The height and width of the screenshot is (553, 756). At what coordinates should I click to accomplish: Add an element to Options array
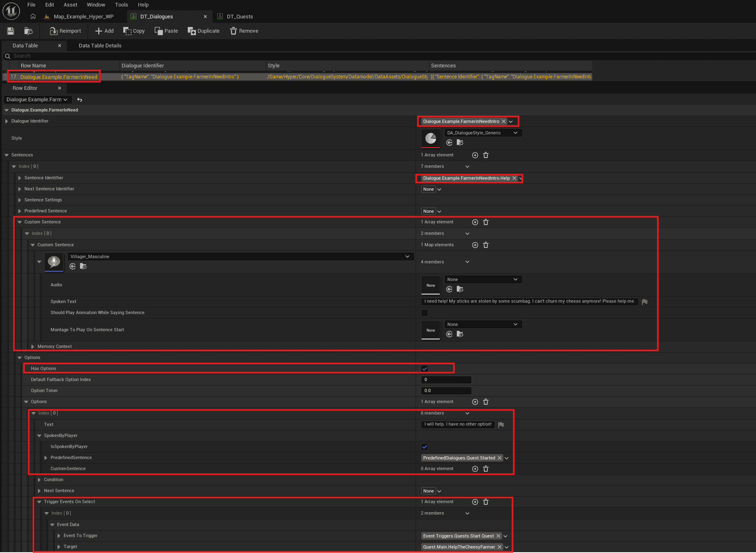pyautogui.click(x=475, y=402)
